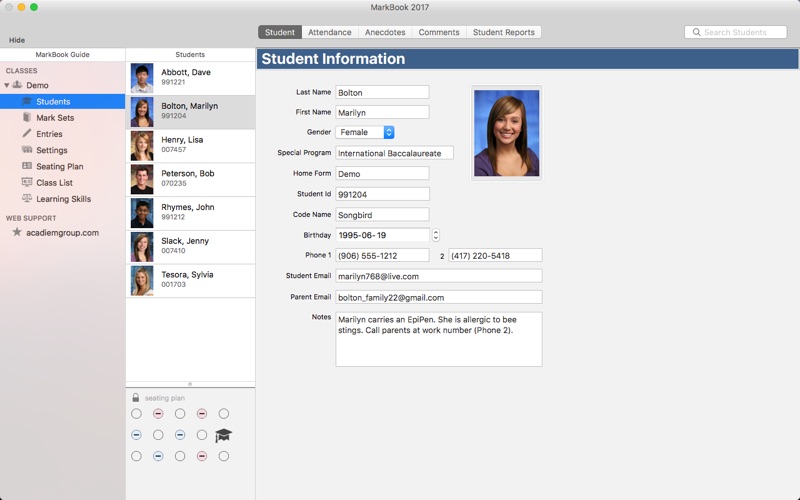The width and height of the screenshot is (800, 500).
Task: Open Seating Plan sidebar item
Action: pos(59,166)
